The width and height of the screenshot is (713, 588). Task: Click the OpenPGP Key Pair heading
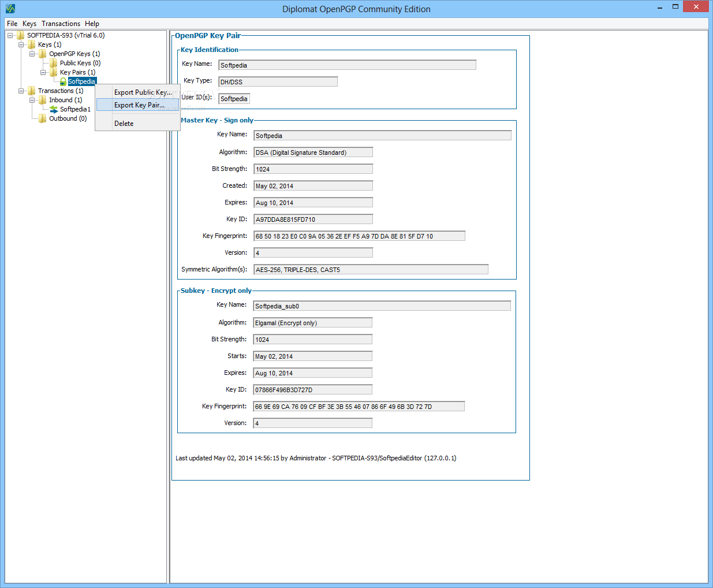coord(208,36)
